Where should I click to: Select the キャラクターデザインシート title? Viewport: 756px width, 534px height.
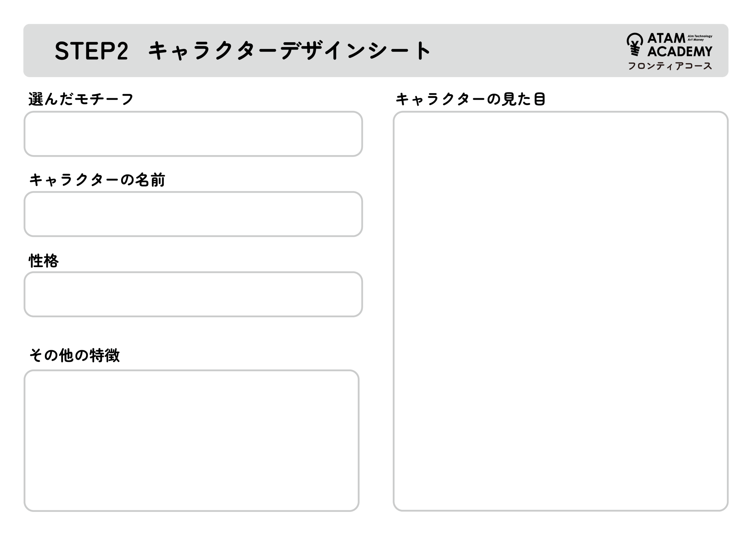(x=289, y=51)
